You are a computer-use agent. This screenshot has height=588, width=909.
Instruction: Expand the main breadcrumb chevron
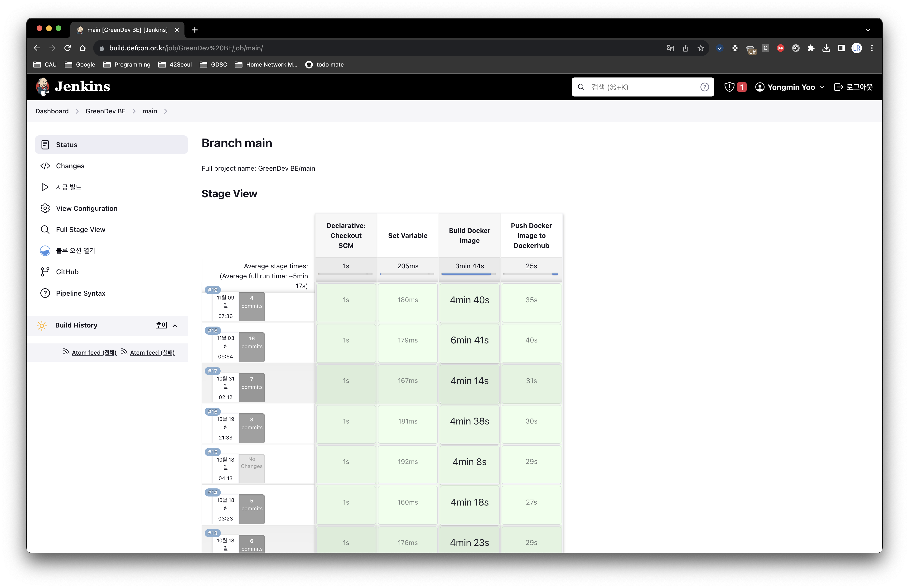tap(166, 111)
